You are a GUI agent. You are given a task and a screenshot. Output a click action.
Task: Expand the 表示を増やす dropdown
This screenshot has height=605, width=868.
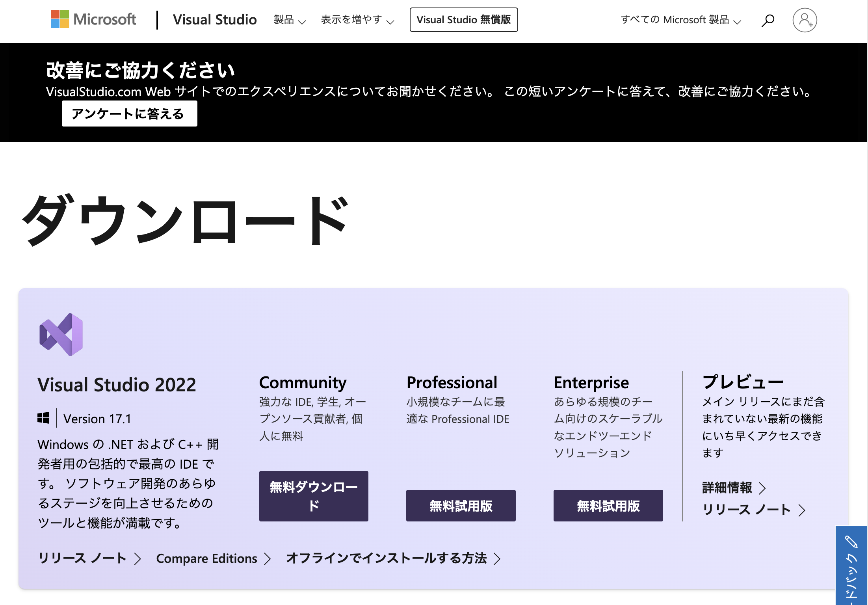tap(357, 20)
